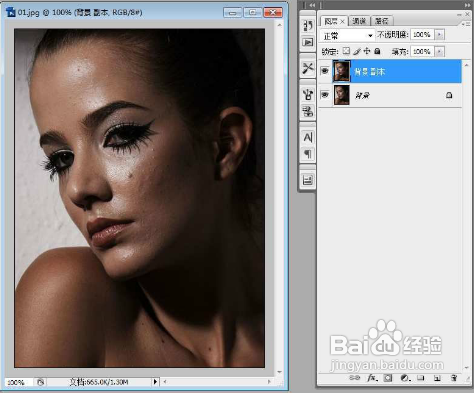The image size is (474, 393).
Task: Close the 01.jpg document window
Action: tap(273, 13)
